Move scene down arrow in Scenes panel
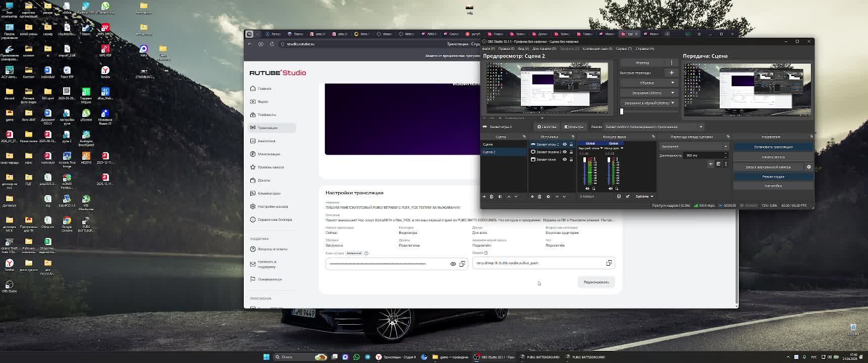 click(516, 197)
